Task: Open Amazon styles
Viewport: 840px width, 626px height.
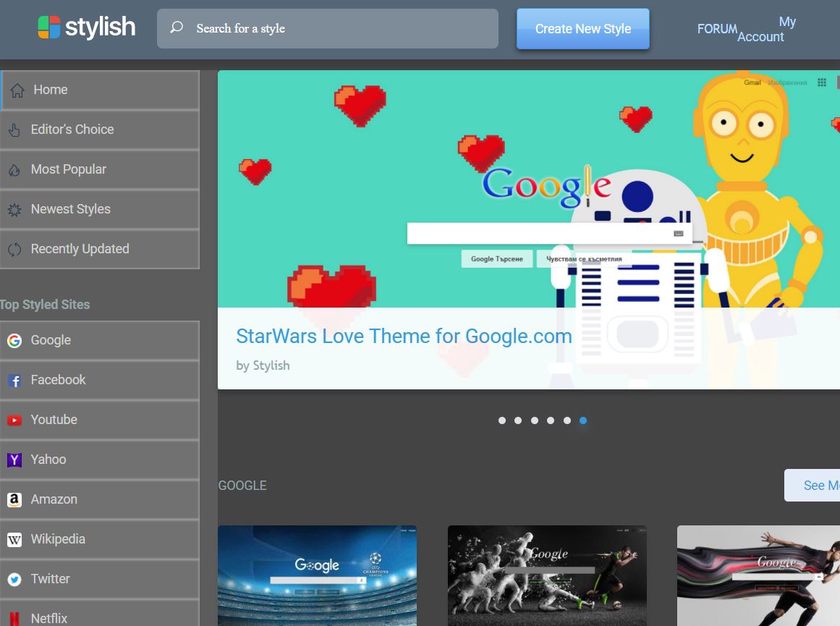Action: [x=100, y=499]
